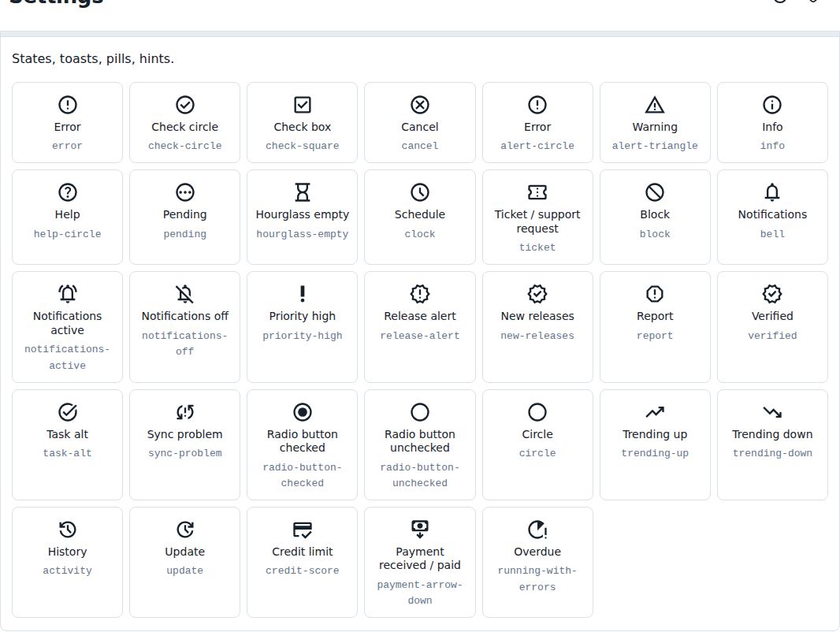The height and width of the screenshot is (632, 840).
Task: Select the Warning triangle icon
Action: [655, 105]
